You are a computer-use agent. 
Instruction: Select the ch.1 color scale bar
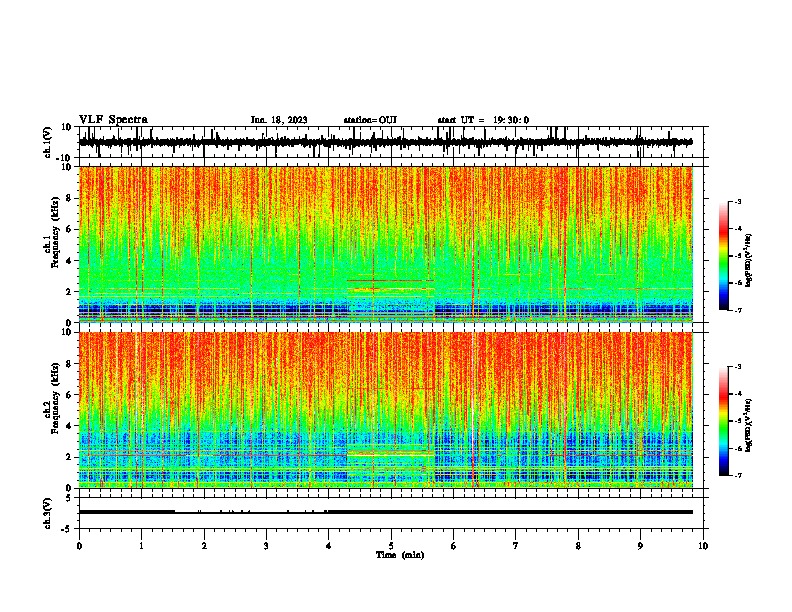click(724, 256)
